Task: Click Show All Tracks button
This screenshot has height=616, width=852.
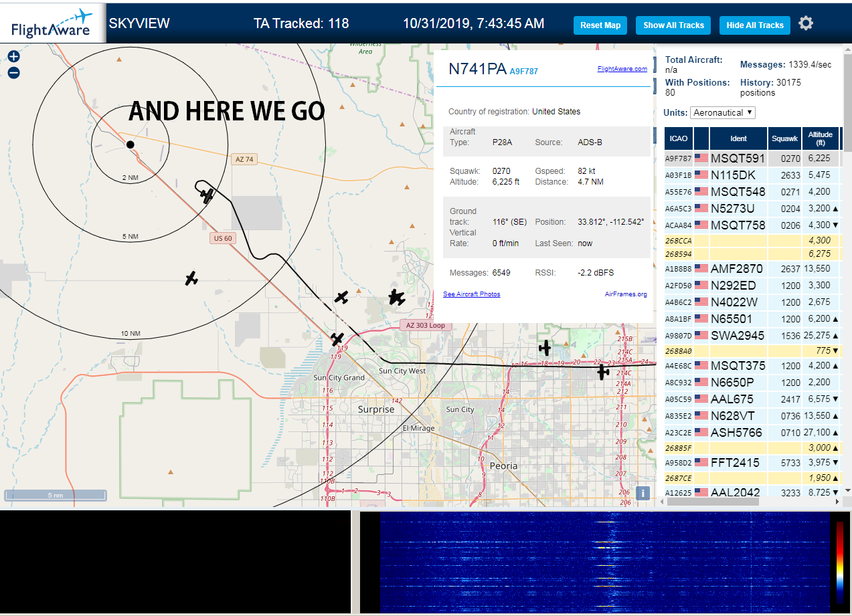Action: point(673,25)
